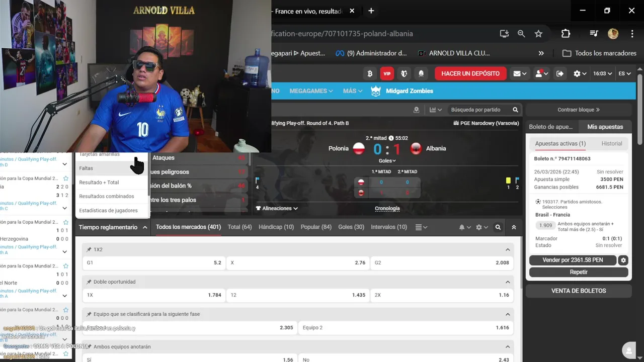This screenshot has width=644, height=362.
Task: Open the MEGAGAMES menu dropdown
Action: [311, 91]
